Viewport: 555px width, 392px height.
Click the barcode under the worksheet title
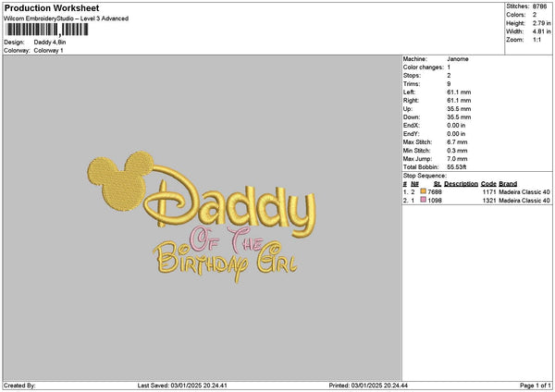pyautogui.click(x=46, y=30)
